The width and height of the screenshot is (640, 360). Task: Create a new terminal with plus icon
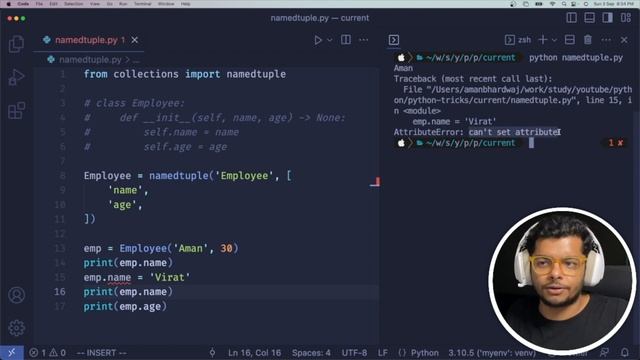coord(542,40)
